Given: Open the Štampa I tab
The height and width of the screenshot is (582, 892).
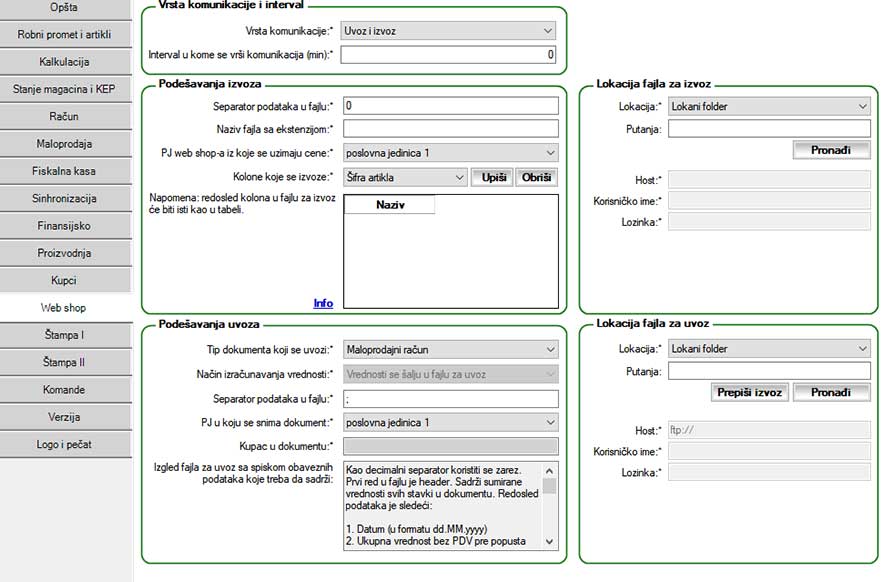Looking at the screenshot, I should tap(65, 335).
